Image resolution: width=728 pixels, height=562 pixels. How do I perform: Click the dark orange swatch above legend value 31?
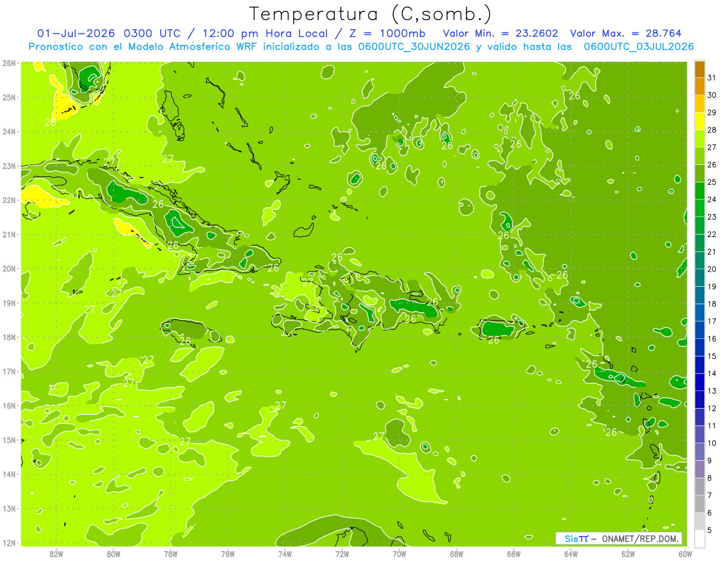[x=699, y=69]
